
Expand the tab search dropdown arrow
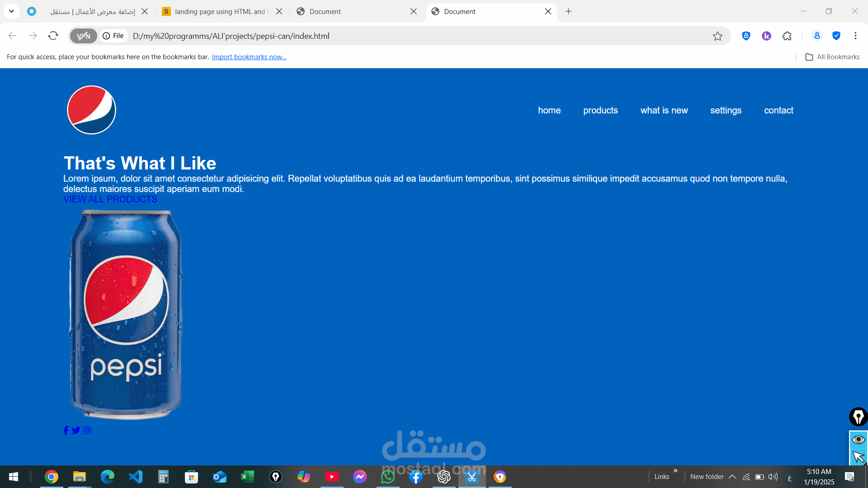point(11,11)
